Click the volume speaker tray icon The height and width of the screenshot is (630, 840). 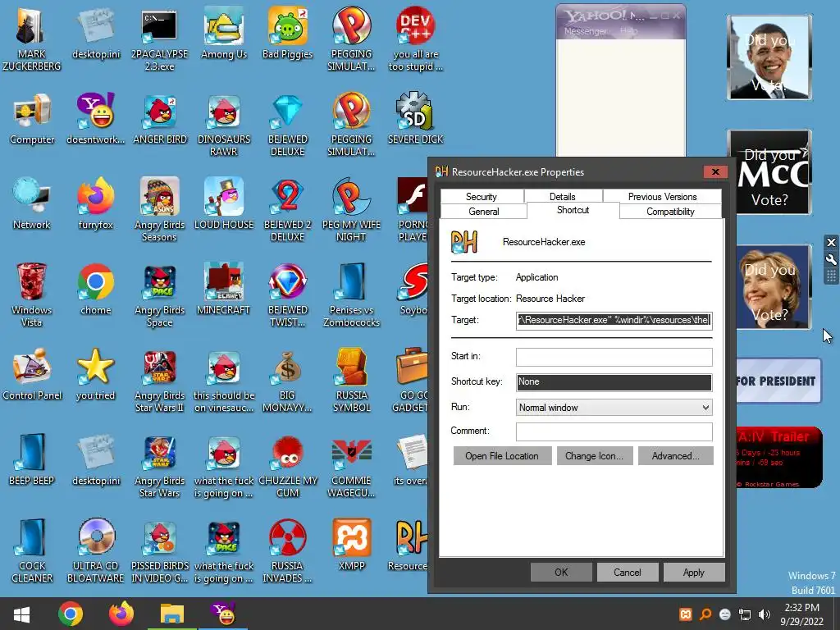pyautogui.click(x=765, y=614)
